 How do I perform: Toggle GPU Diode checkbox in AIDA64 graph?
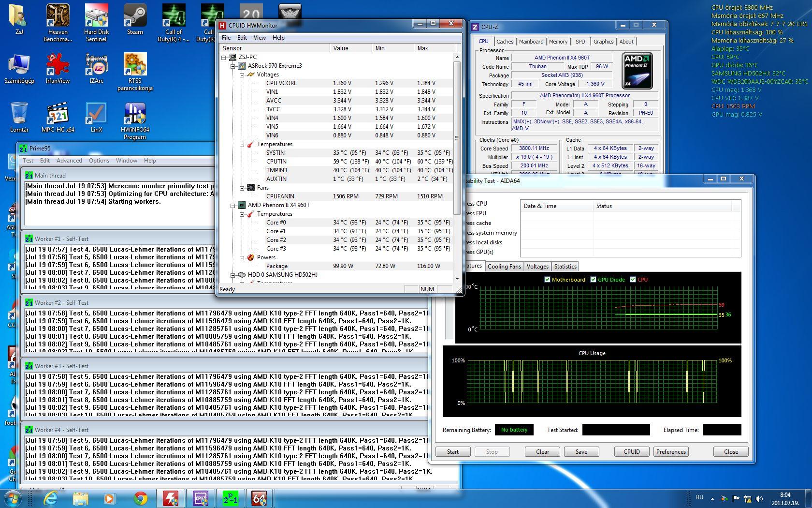click(x=593, y=279)
